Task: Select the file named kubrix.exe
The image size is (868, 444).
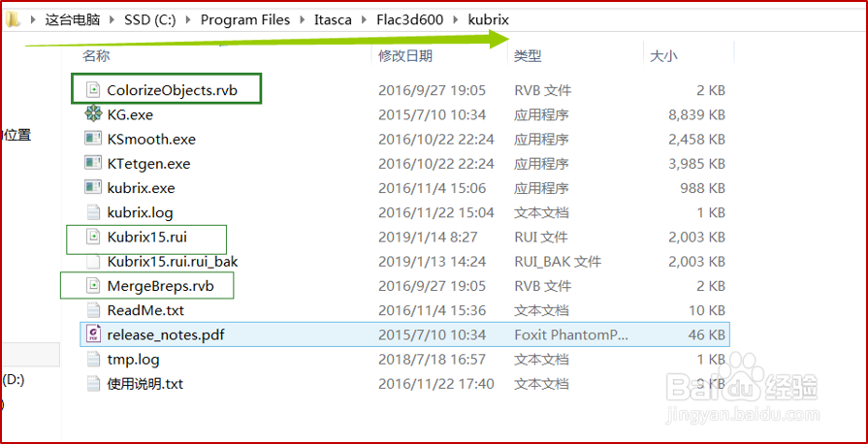Action: (x=141, y=188)
